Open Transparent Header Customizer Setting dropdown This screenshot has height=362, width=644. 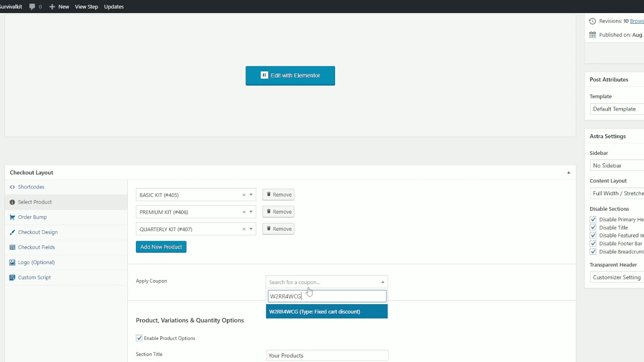(x=617, y=278)
